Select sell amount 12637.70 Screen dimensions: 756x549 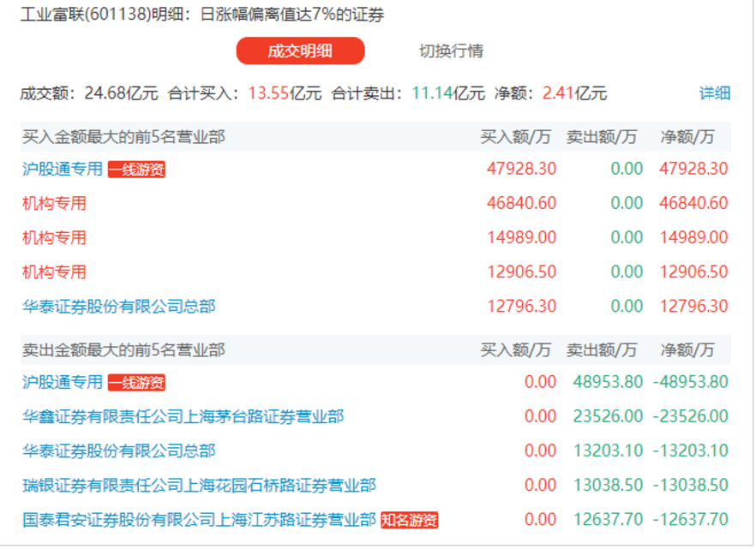click(x=608, y=520)
